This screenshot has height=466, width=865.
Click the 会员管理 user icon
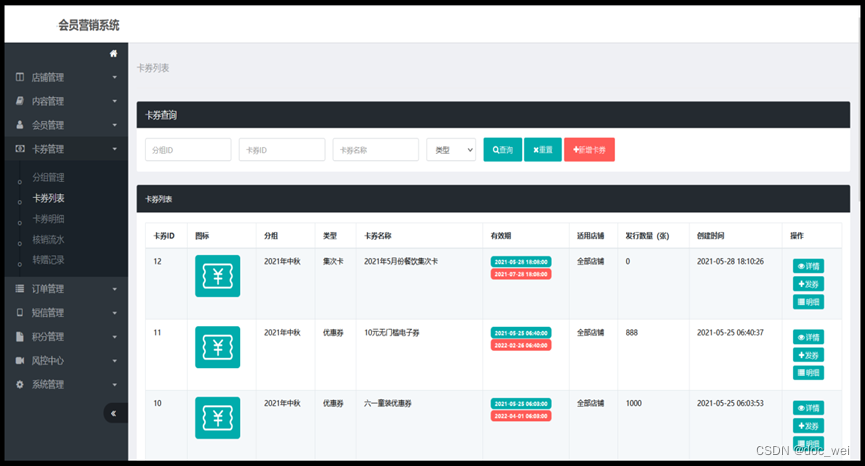(x=20, y=125)
